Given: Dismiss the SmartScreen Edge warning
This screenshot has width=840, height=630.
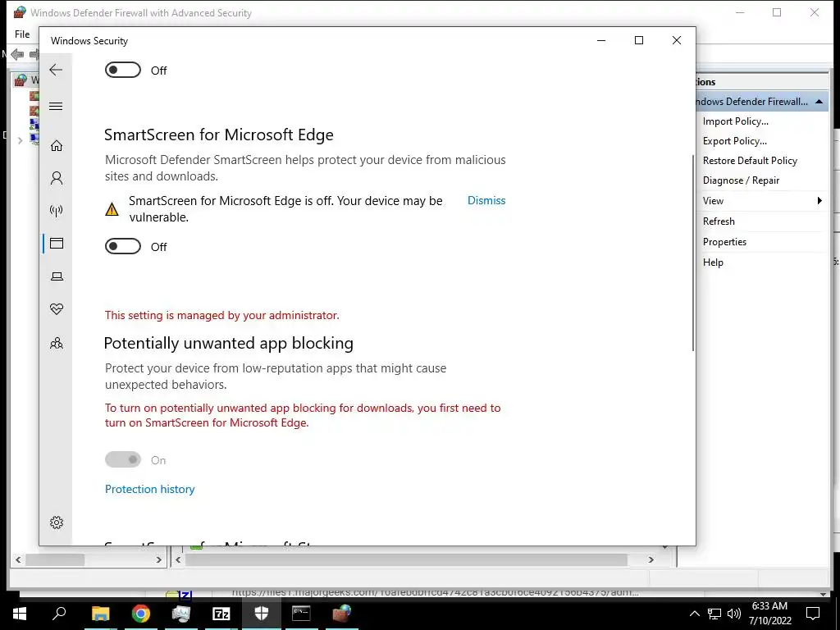Looking at the screenshot, I should 486,200.
